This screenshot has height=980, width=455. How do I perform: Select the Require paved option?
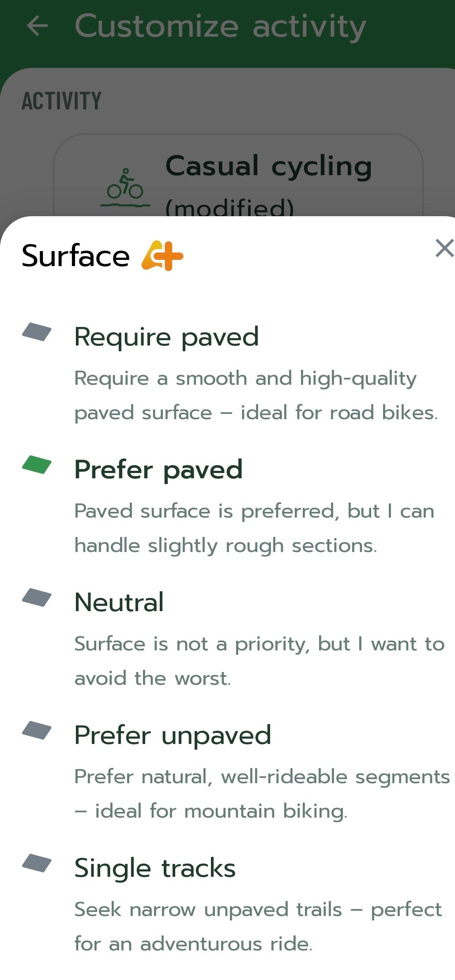(x=166, y=337)
